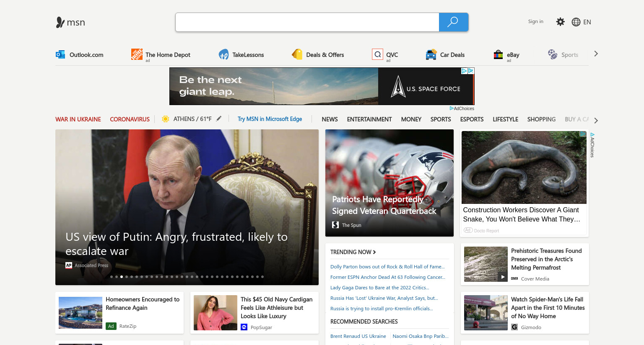Click the Sign in link

(535, 21)
